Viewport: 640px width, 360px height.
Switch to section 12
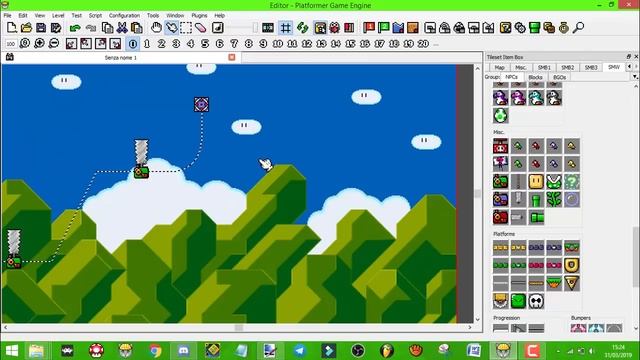tap(307, 44)
